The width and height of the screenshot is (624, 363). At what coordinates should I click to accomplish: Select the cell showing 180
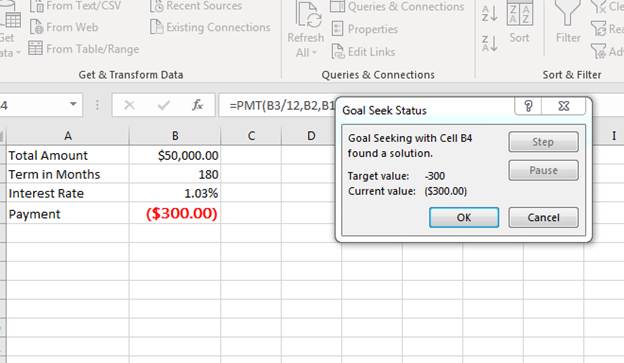(175, 174)
